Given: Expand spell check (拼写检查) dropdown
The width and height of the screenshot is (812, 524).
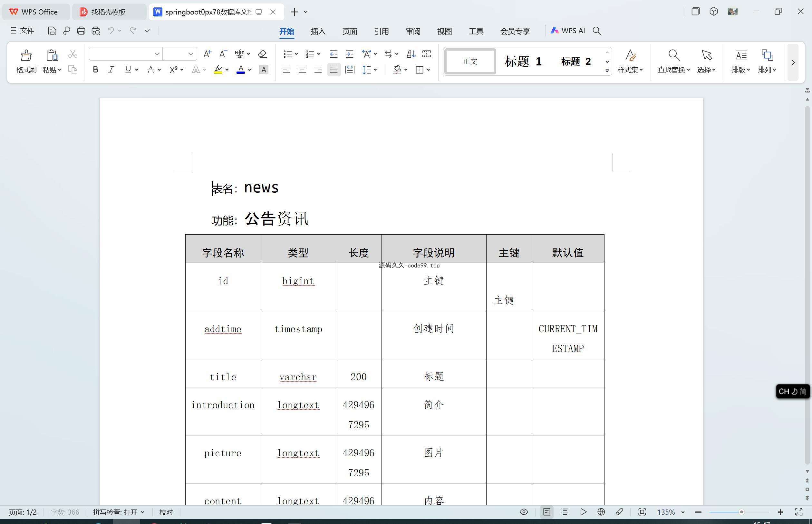Looking at the screenshot, I should pyautogui.click(x=142, y=512).
